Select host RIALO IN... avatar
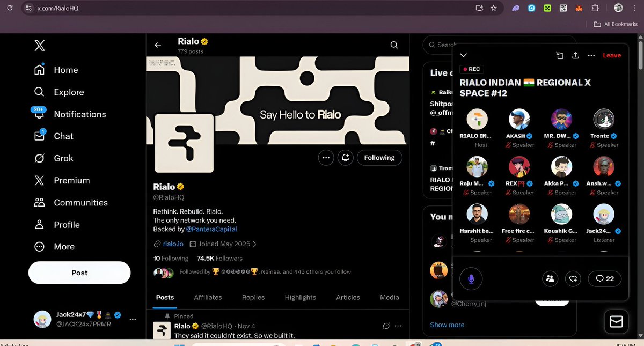Viewport: 644px width, 346px height. [x=477, y=119]
